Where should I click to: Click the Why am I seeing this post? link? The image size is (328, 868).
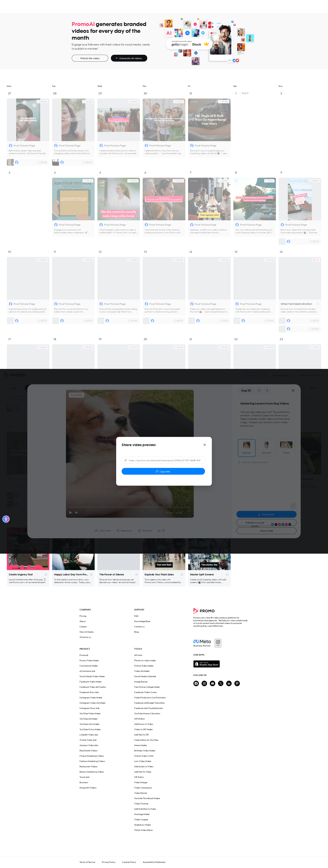253,462
